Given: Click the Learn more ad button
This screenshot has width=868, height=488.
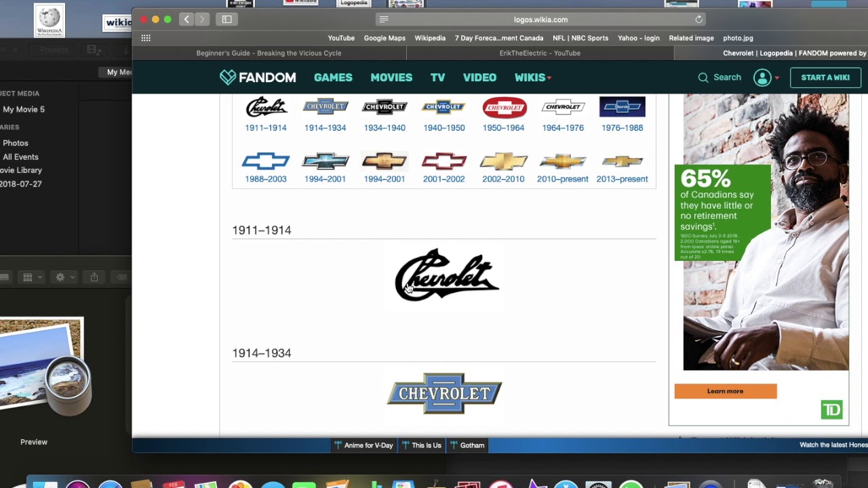Looking at the screenshot, I should (726, 391).
